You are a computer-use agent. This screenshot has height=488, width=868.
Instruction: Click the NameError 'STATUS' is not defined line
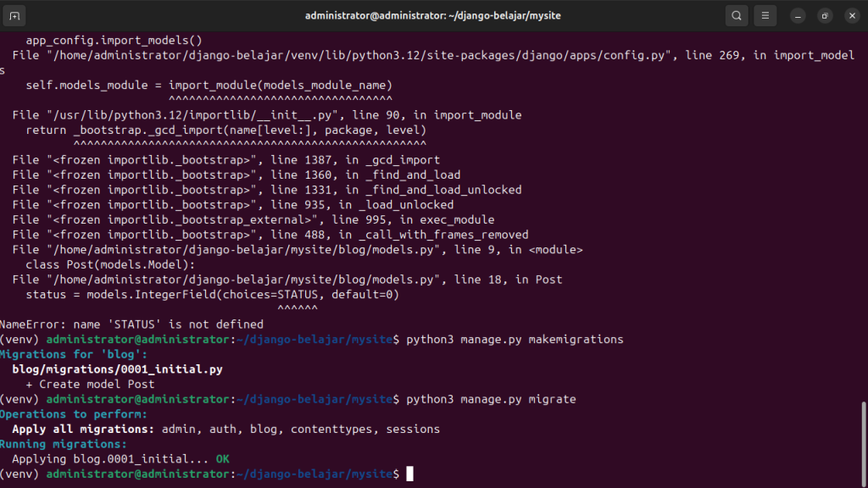131,324
